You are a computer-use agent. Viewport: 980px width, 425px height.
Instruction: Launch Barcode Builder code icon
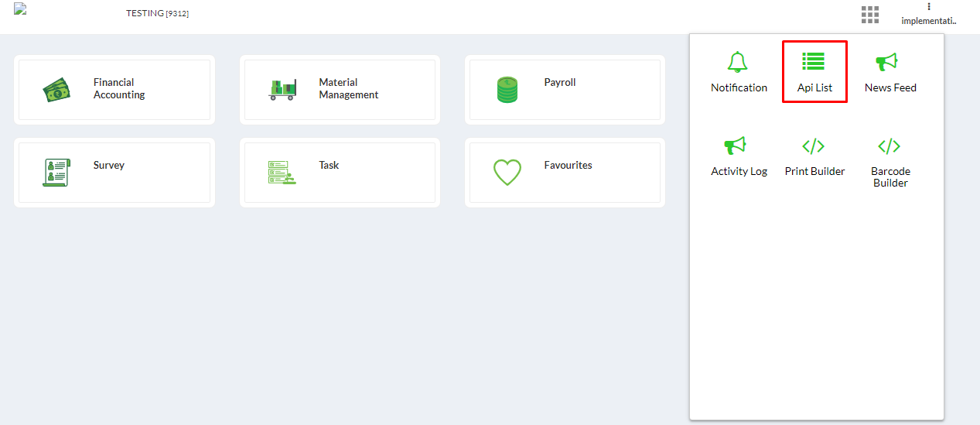(x=889, y=146)
